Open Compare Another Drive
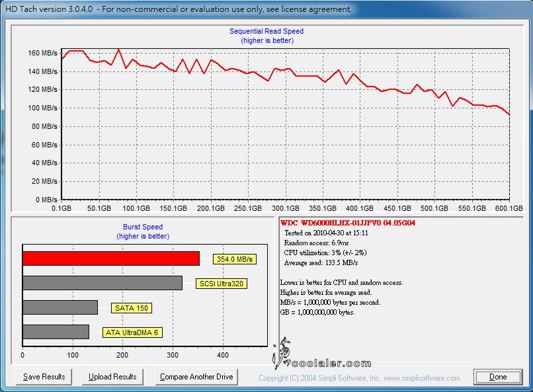This screenshot has height=392, width=533. [196, 377]
